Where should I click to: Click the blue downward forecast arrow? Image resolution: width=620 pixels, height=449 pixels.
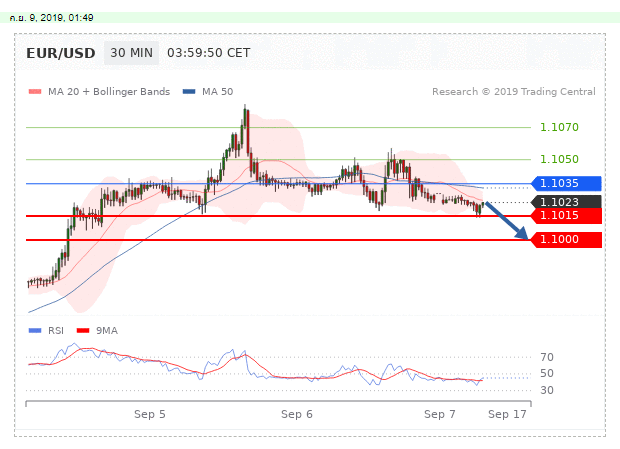[506, 220]
